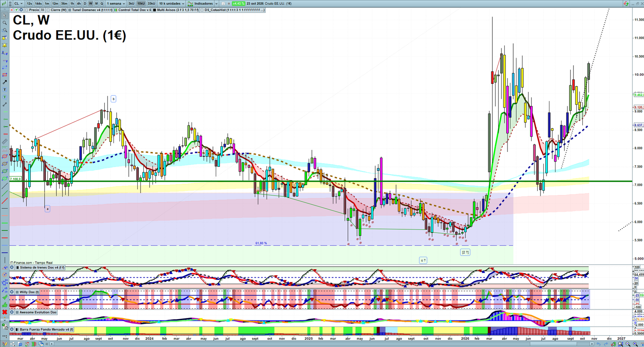Toggle the DS_CotasHist checkbox
The height and width of the screenshot is (347, 644).
pyautogui.click(x=202, y=10)
